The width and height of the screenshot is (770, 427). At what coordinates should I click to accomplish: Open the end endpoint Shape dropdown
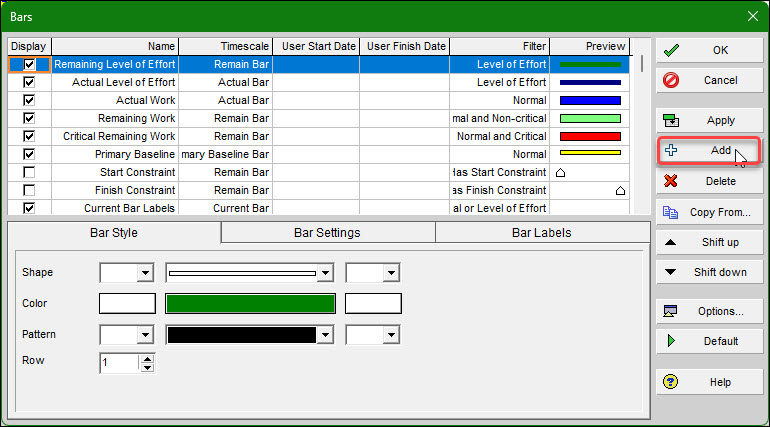tap(391, 273)
